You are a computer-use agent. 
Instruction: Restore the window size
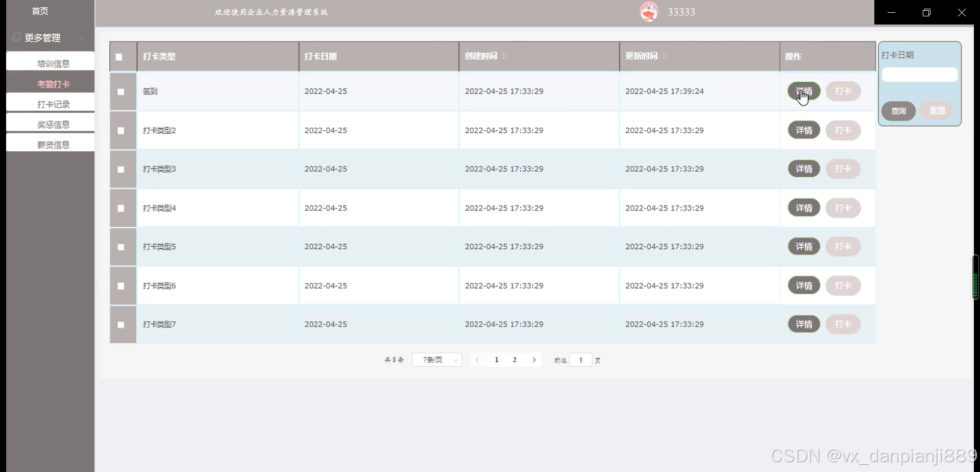click(x=926, y=12)
